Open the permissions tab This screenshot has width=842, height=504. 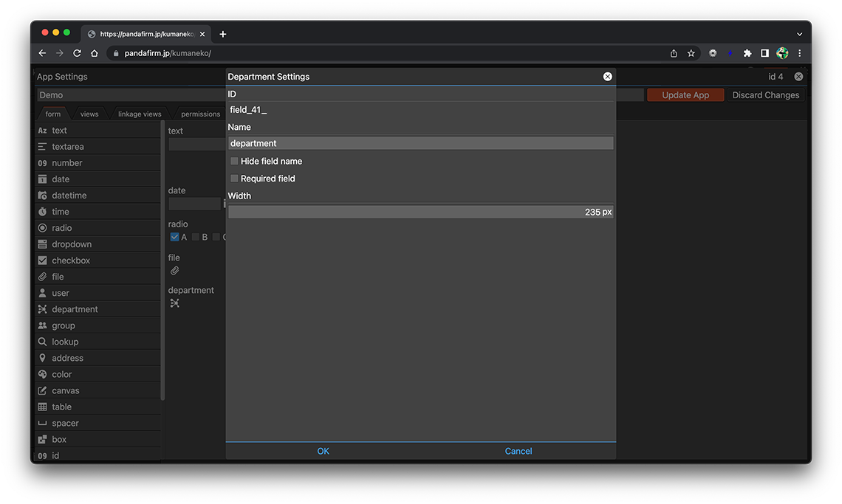200,114
